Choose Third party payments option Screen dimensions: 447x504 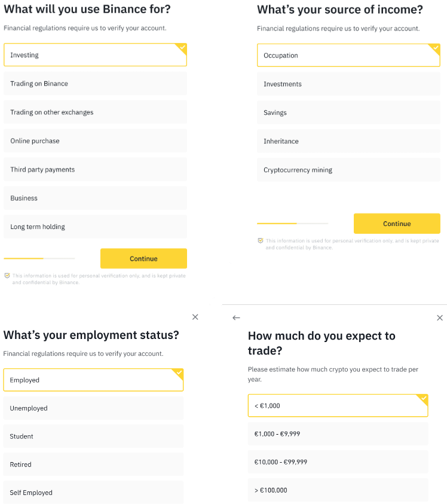point(95,169)
